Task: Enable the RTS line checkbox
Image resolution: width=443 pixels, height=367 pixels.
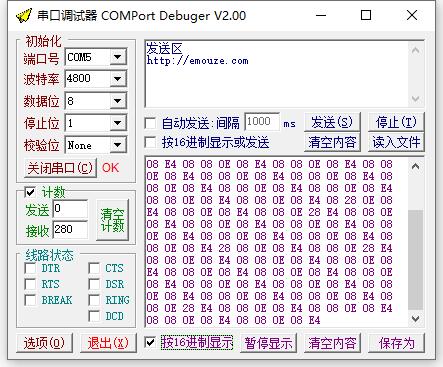Action: [x=30, y=284]
